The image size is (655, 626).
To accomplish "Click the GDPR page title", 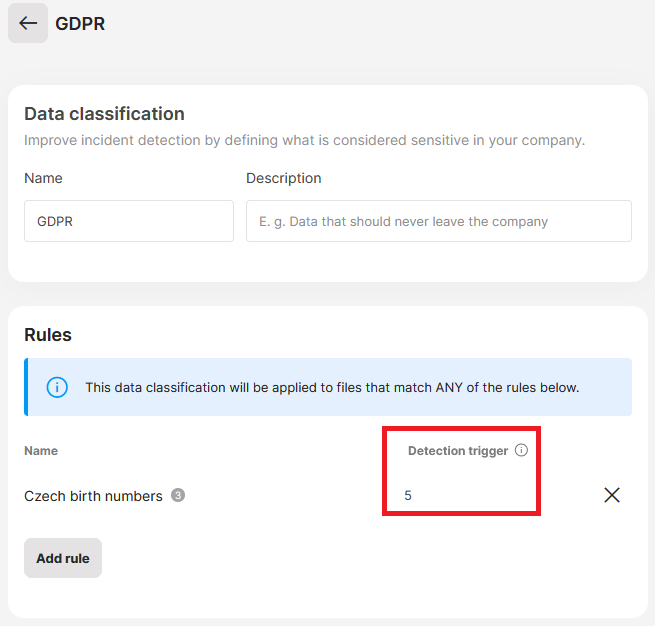I will (x=80, y=23).
